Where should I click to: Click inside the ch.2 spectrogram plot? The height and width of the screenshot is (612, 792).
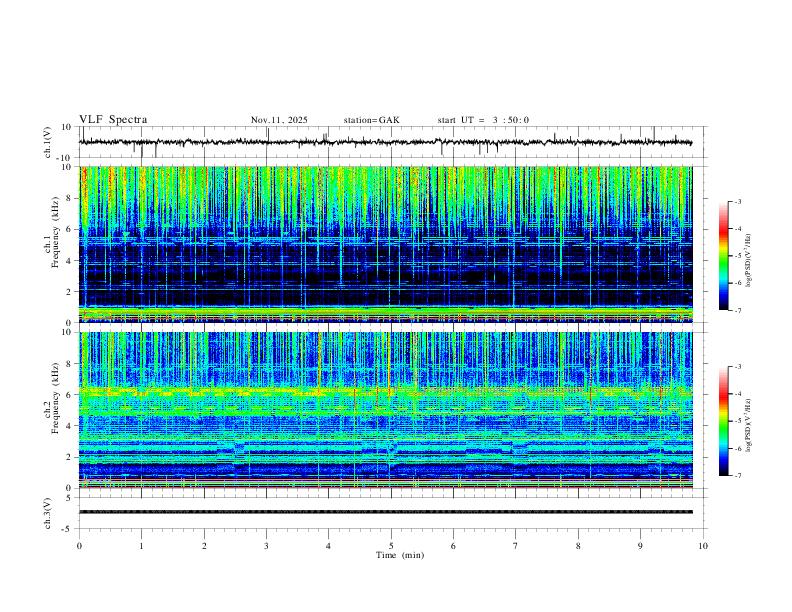click(386, 410)
